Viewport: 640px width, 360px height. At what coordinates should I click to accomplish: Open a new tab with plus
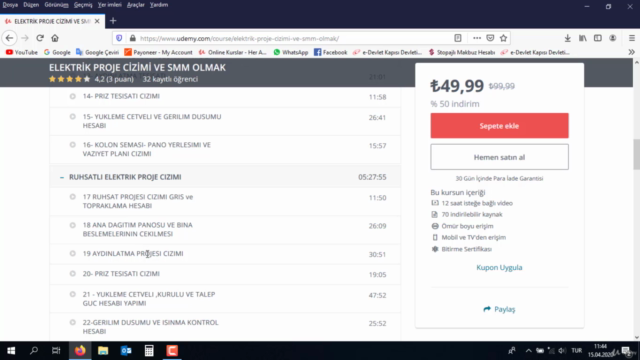click(x=113, y=21)
